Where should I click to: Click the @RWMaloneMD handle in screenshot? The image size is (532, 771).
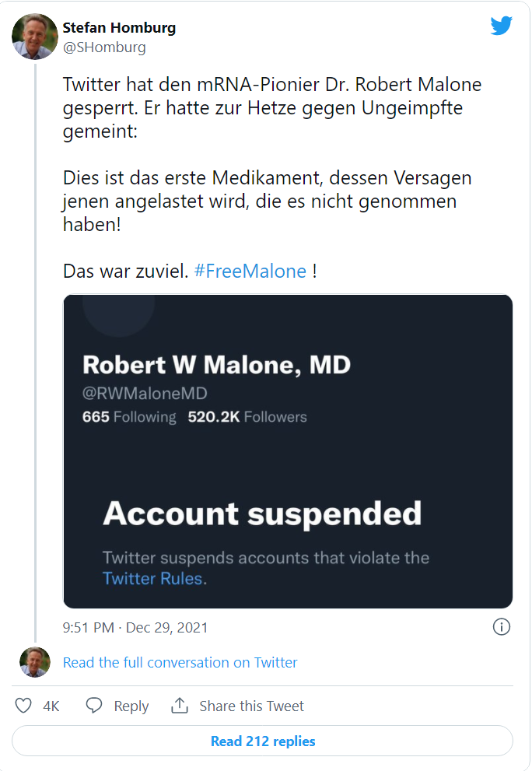(x=145, y=393)
